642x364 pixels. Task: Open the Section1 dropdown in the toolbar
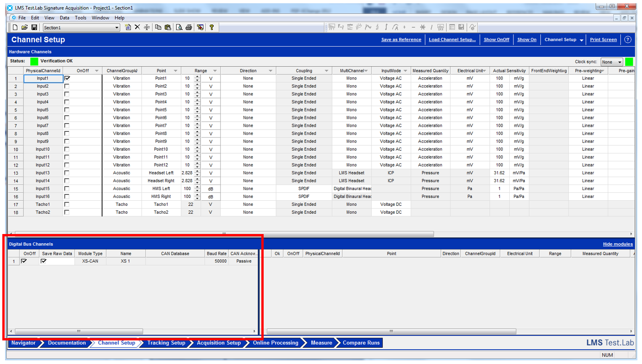pos(117,28)
